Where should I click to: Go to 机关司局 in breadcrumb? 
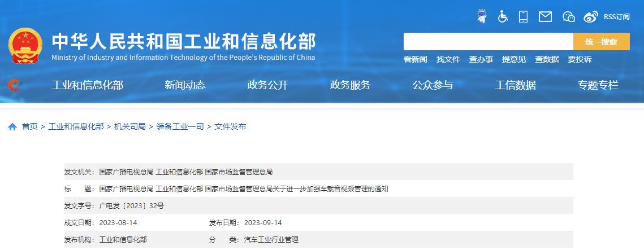tap(130, 126)
